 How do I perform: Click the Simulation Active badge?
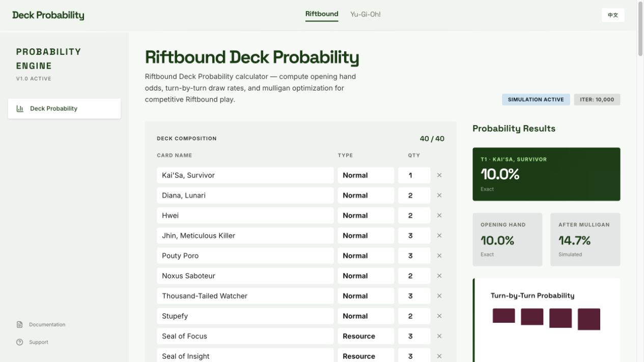pos(536,100)
